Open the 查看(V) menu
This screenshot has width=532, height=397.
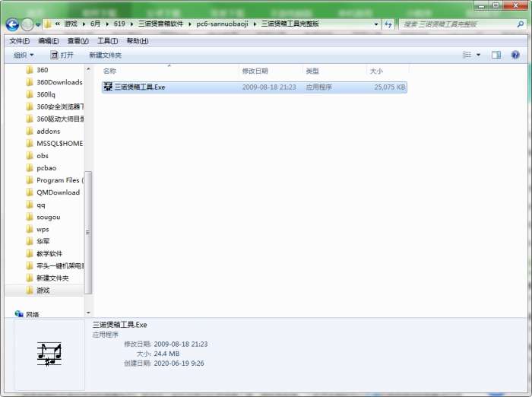point(78,41)
